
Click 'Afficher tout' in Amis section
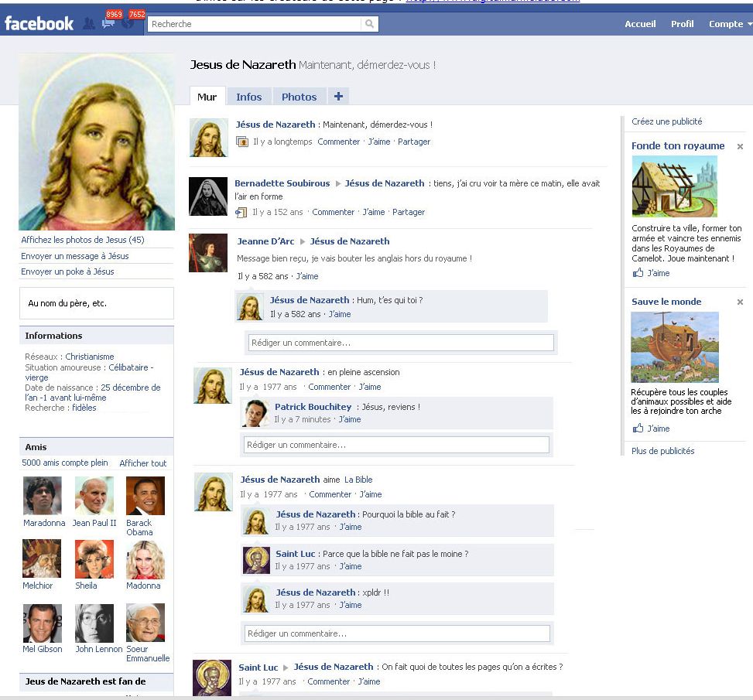(x=142, y=463)
